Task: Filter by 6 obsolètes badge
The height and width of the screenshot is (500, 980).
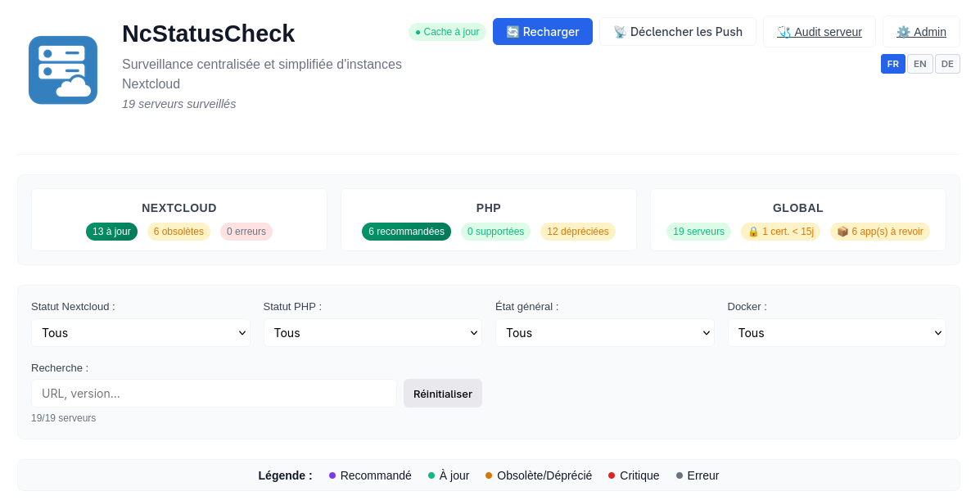Action: (178, 232)
